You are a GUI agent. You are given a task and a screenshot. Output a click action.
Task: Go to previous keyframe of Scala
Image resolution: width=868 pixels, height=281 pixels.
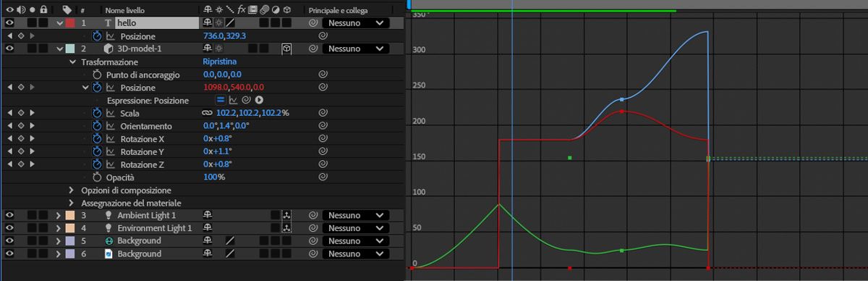pos(10,113)
